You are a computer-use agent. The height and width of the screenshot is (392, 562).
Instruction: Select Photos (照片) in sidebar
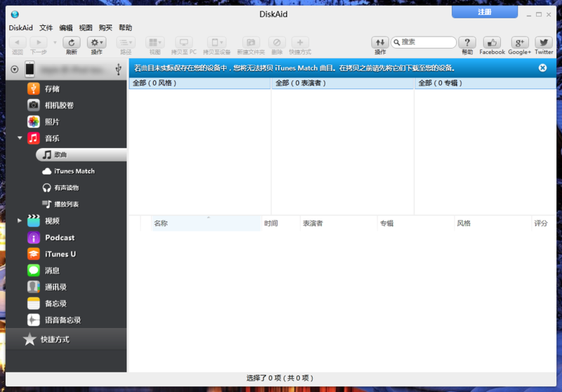point(66,122)
